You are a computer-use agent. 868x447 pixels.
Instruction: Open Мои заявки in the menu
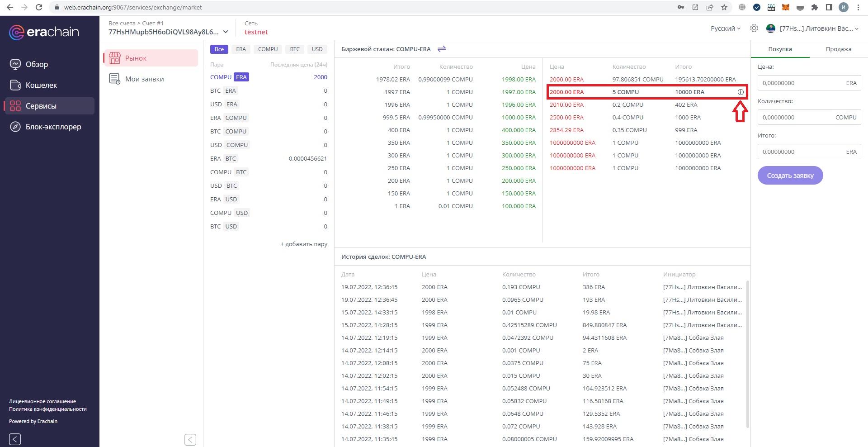pyautogui.click(x=144, y=79)
